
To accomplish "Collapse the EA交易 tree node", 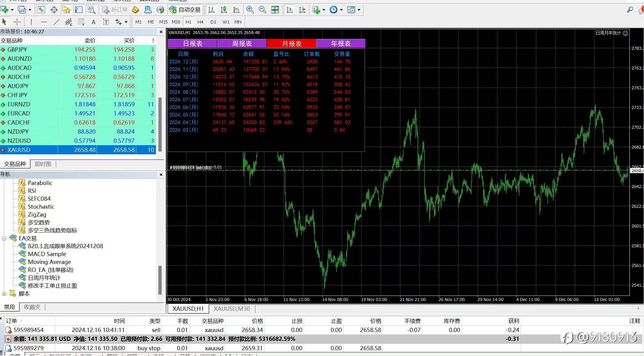I will point(4,238).
